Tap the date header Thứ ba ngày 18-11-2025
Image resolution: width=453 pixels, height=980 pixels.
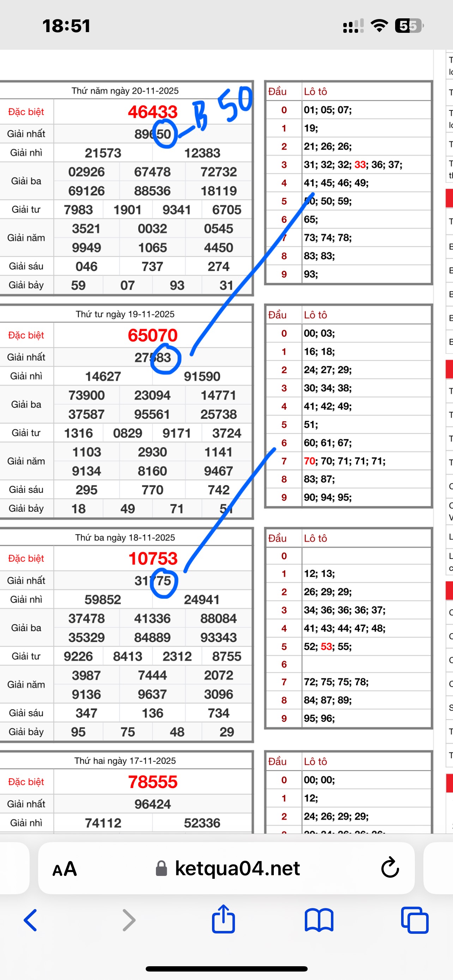coord(125,538)
